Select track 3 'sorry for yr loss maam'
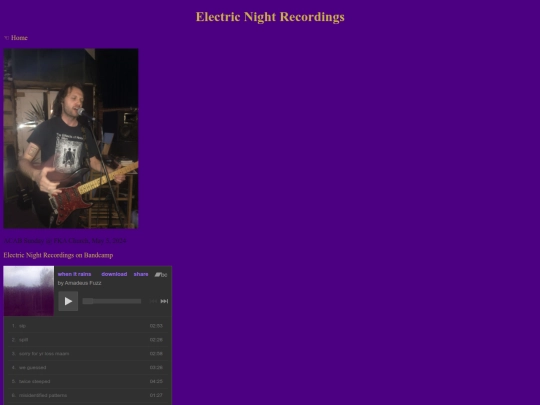 click(87, 354)
